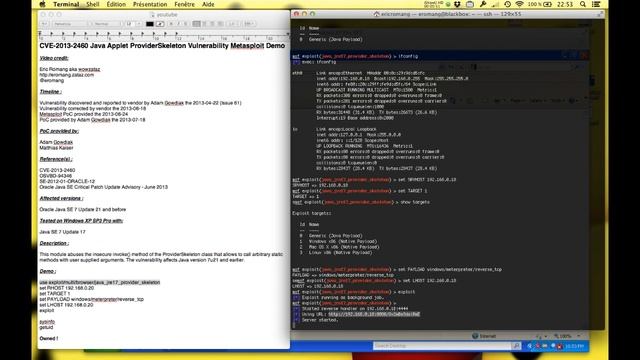Click the Dropbox menu bar icon
Viewport: 640px width, 360px height.
coord(457,4)
